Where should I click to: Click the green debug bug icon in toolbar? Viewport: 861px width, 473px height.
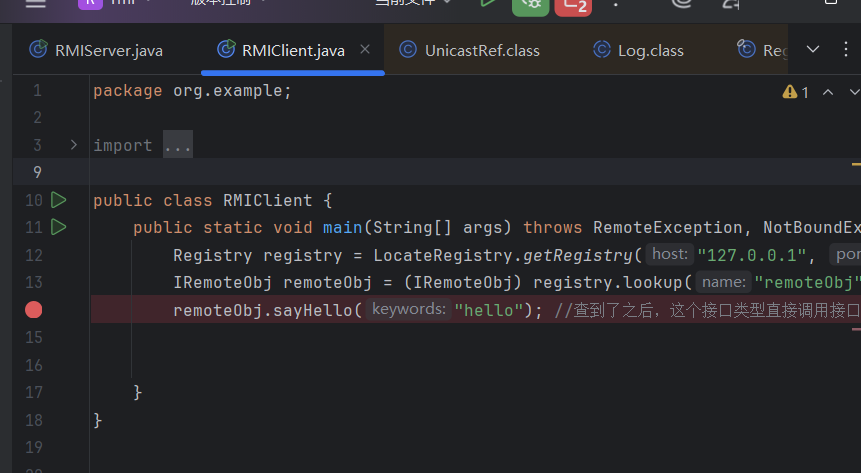tap(529, 5)
